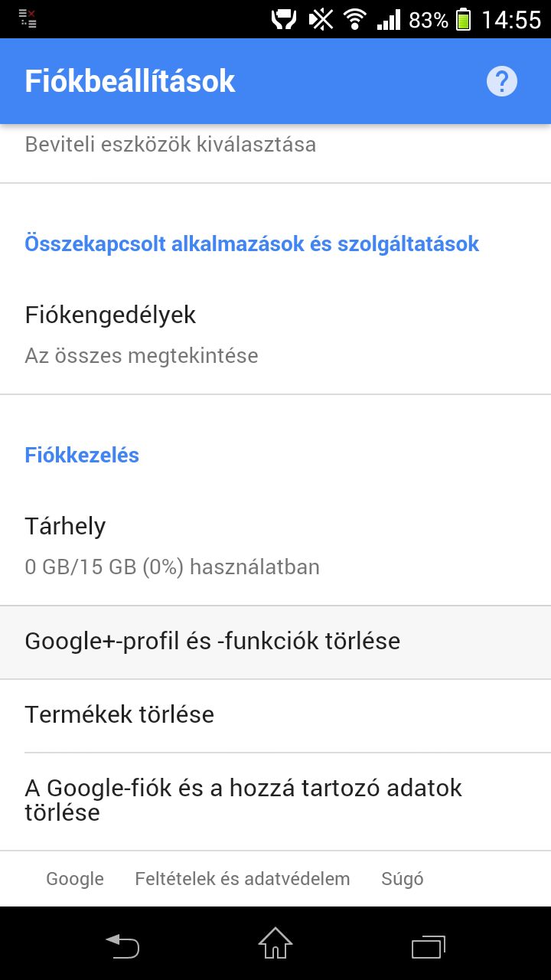Open the Tárhely storage entry
The image size is (551, 980).
coord(275,546)
